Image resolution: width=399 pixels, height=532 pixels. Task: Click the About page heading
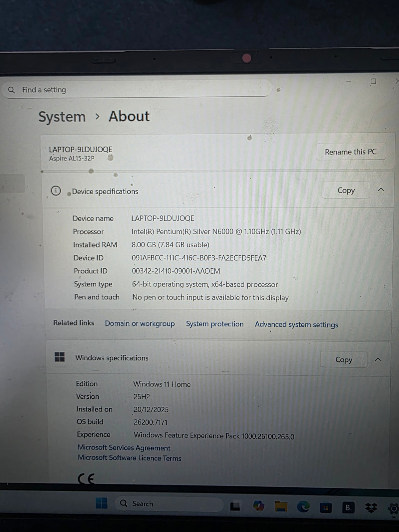pos(129,116)
